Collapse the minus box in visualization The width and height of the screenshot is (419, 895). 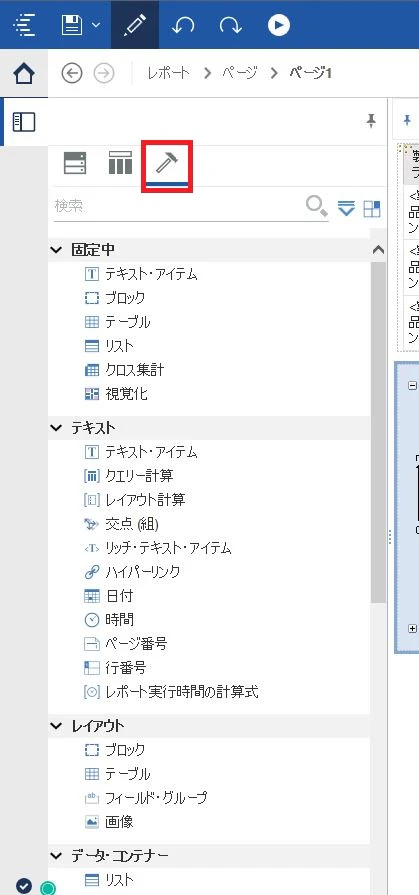coord(412,386)
